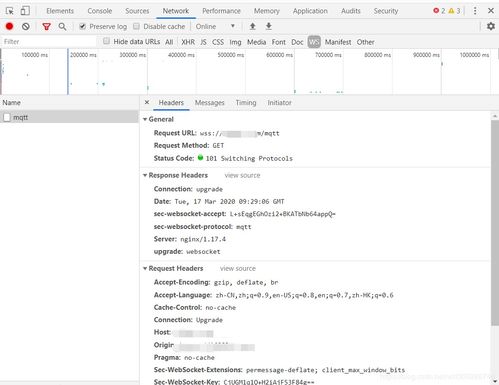Image resolution: width=499 pixels, height=385 pixels.
Task: Select the mqtt request row
Action: click(x=69, y=117)
